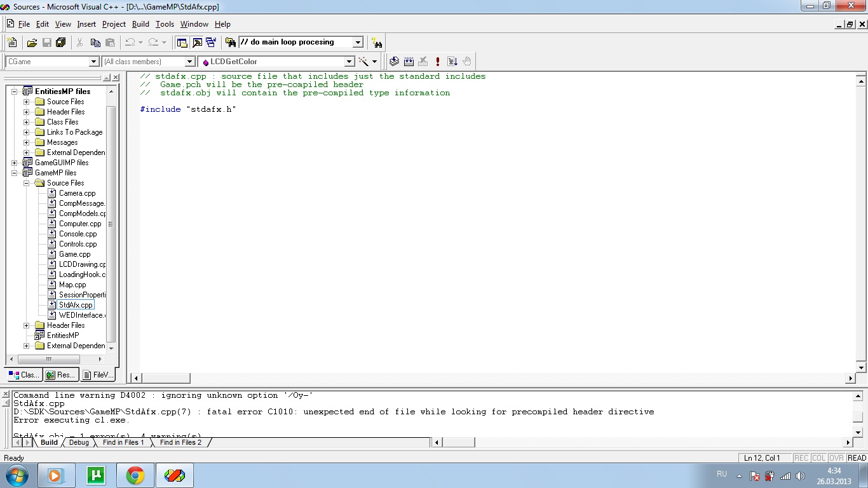Open the LCDGetColor member dropdown arrow

(349, 62)
